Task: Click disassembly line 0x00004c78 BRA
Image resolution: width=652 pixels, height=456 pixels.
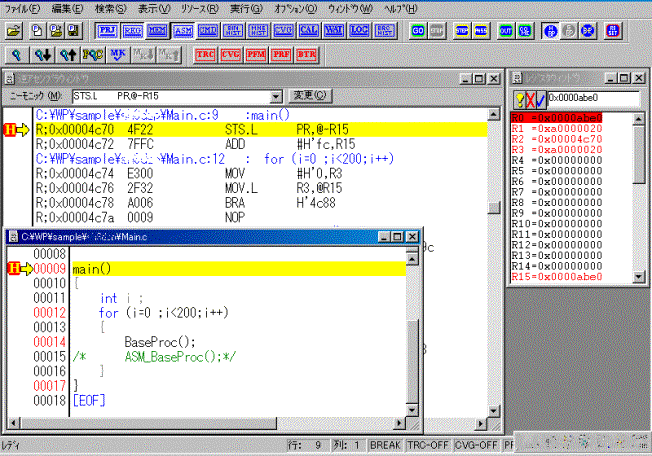Action: 261,203
